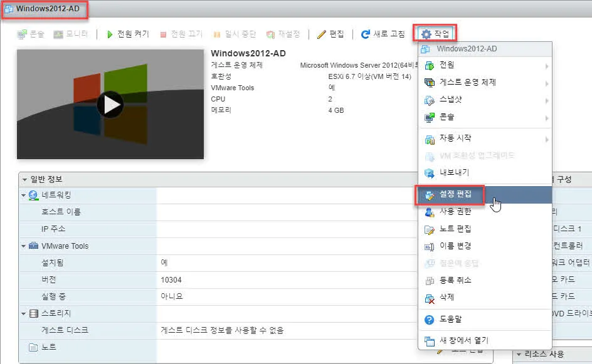Click the 콘솔 toolbar icon
Viewport: 592px width, 364px height.
22,34
